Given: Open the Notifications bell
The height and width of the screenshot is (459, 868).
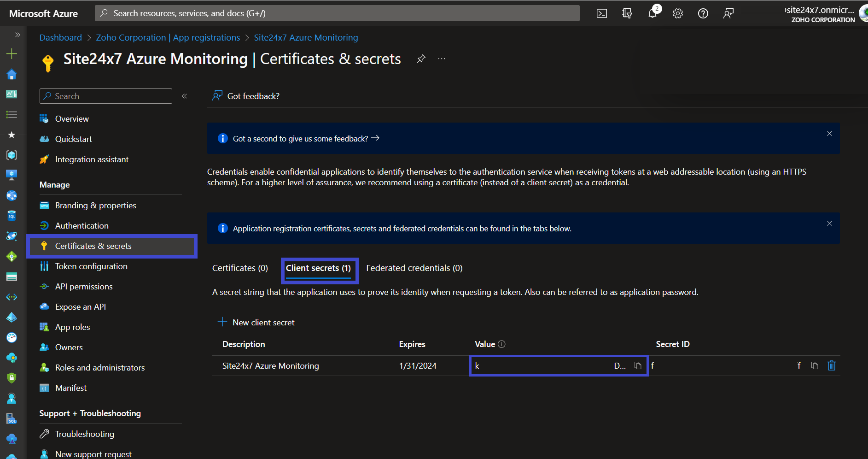Looking at the screenshot, I should coord(652,13).
